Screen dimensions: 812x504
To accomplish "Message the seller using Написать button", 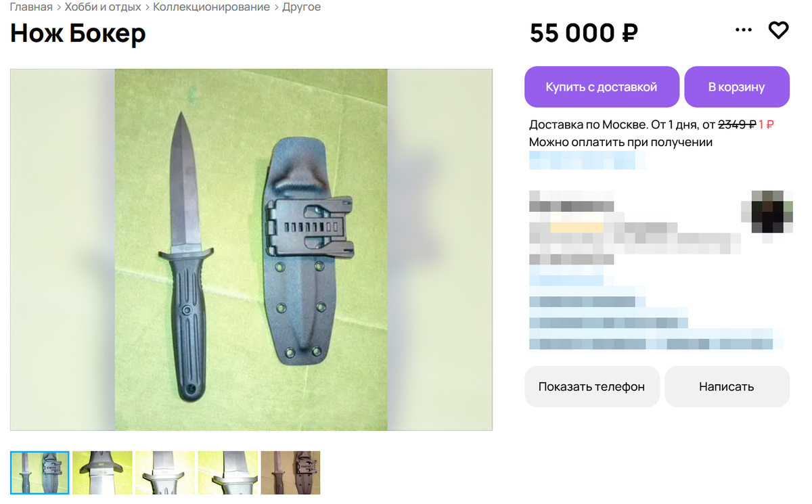I will (727, 387).
